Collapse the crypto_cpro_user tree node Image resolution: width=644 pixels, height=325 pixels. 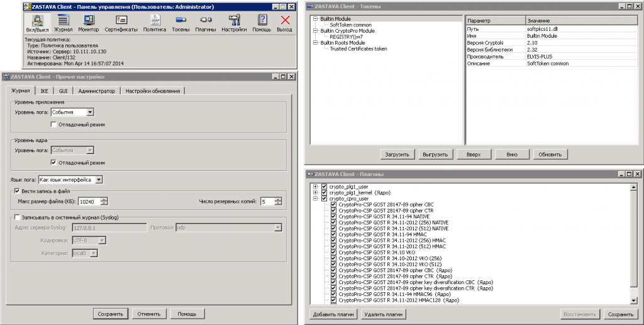click(316, 199)
